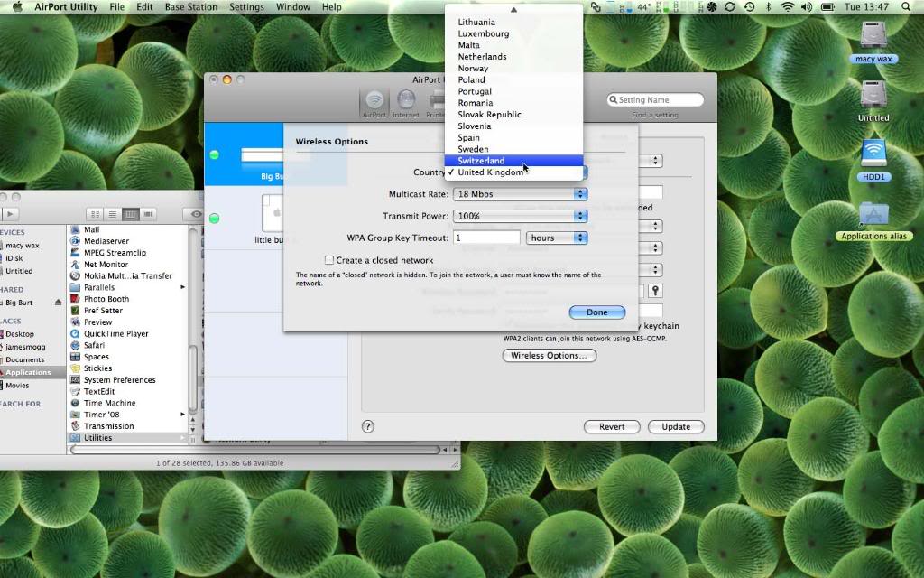Viewport: 924px width, 578px height.
Task: Choose Netherlands from country list
Action: (x=513, y=57)
